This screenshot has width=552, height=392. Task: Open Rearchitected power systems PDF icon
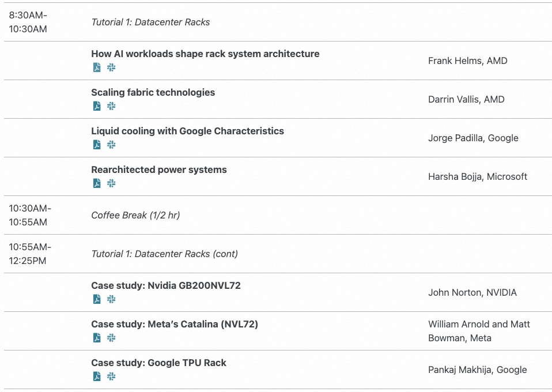[97, 183]
